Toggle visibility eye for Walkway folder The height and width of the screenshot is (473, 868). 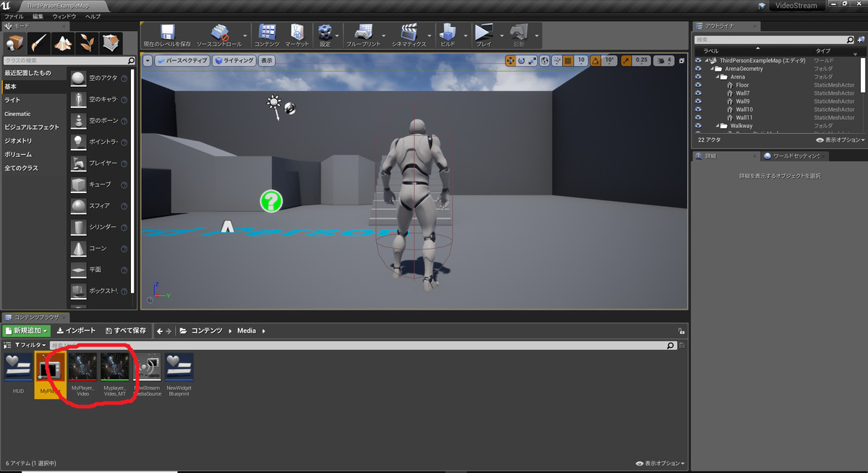[698, 126]
